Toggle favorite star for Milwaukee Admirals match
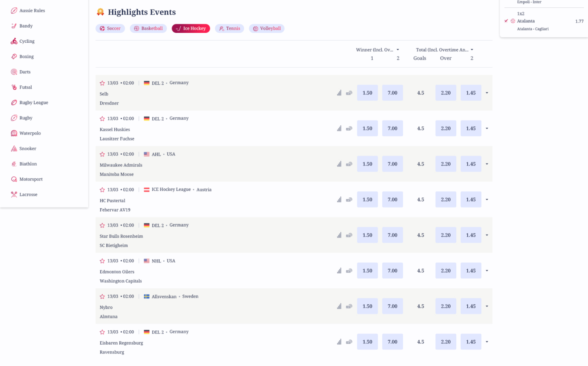588x366 pixels. click(102, 154)
